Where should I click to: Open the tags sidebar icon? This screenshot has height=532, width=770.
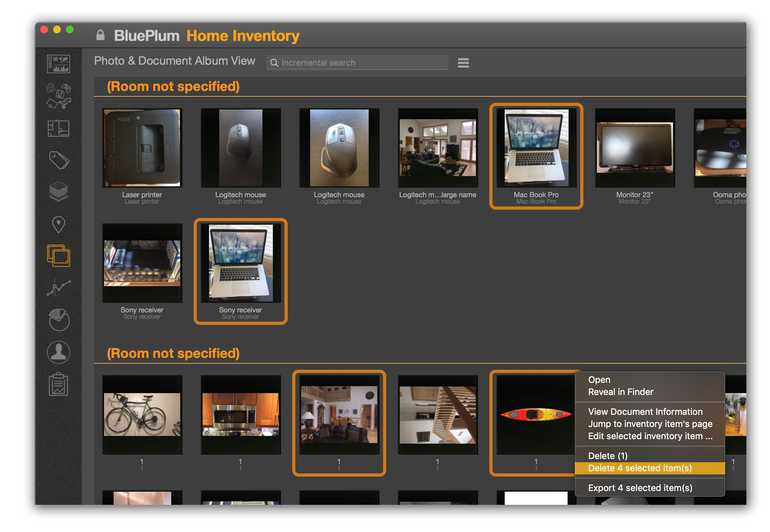pos(59,160)
